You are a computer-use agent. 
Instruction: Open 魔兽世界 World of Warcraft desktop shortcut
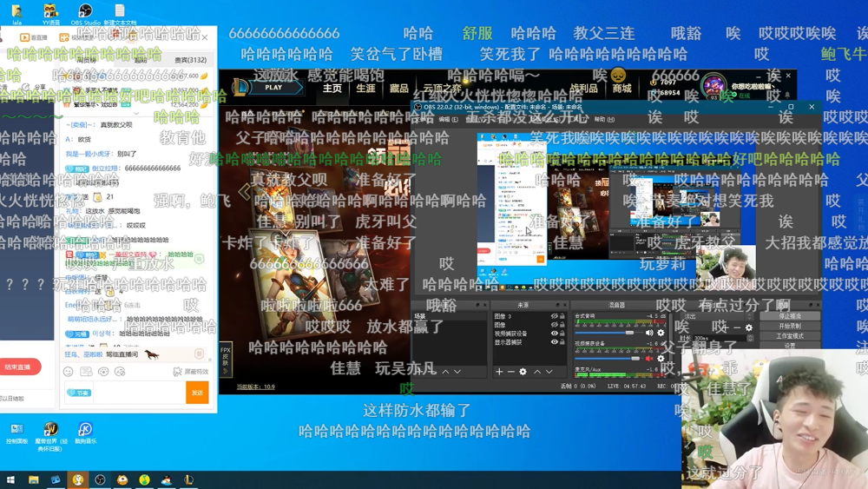(x=51, y=437)
